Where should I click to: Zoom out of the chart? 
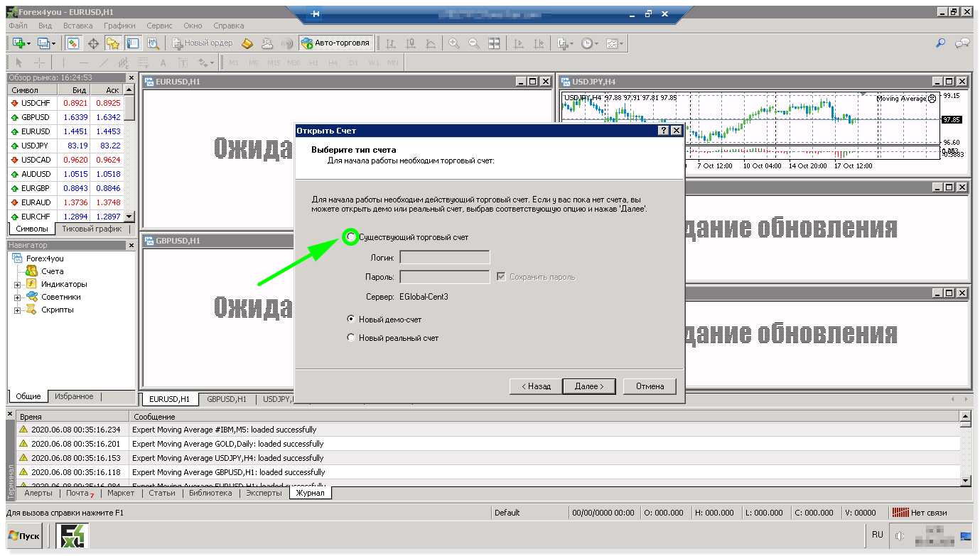click(474, 43)
